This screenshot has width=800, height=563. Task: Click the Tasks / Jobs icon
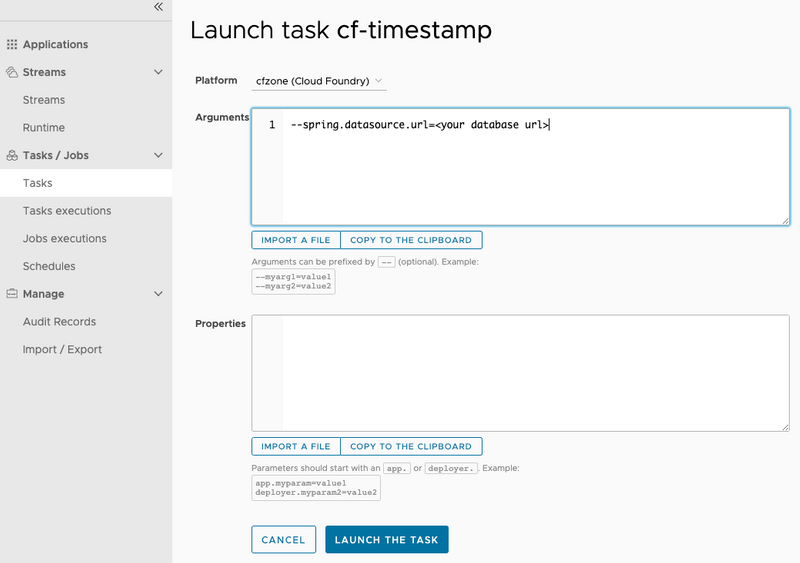[x=12, y=155]
